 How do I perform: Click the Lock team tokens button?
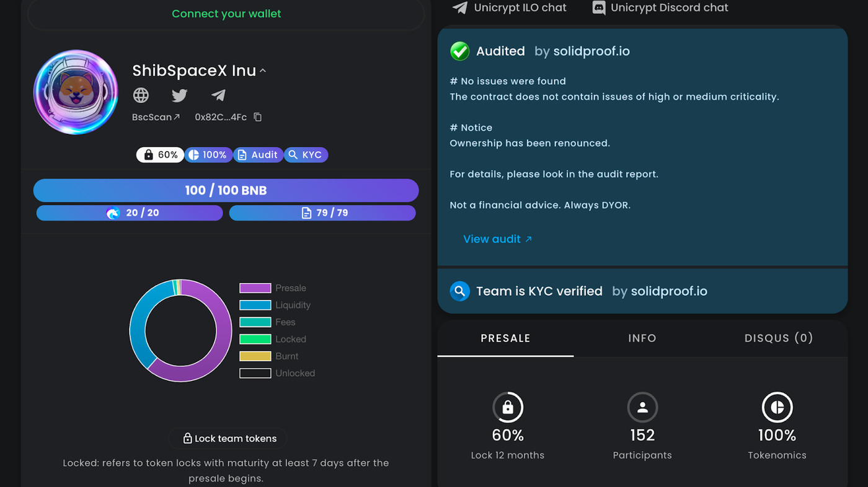(x=228, y=439)
